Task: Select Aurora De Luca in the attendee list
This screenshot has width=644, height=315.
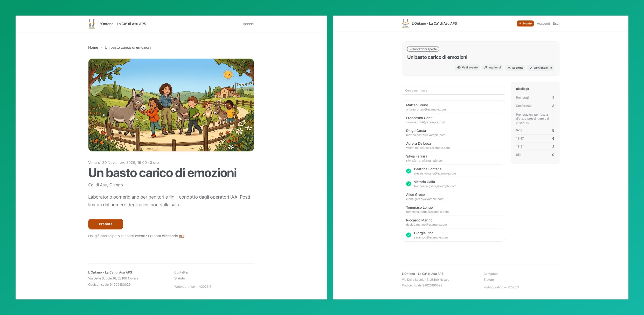Action: click(x=453, y=145)
